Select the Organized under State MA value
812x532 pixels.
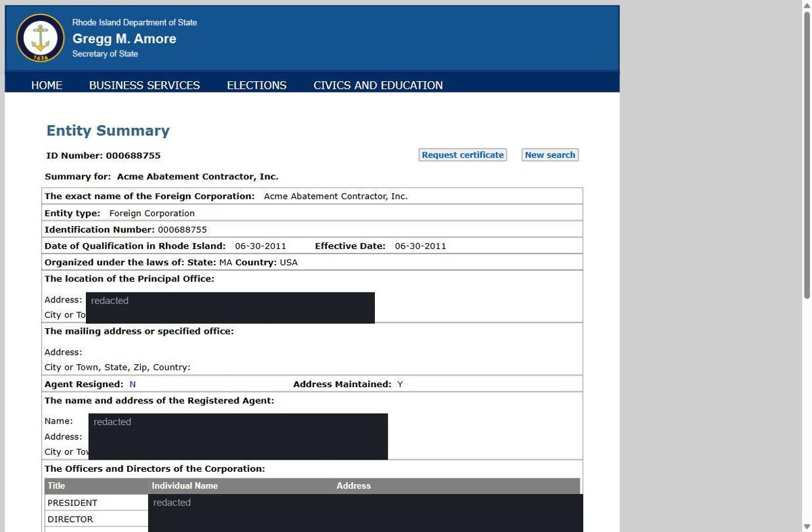pos(225,262)
